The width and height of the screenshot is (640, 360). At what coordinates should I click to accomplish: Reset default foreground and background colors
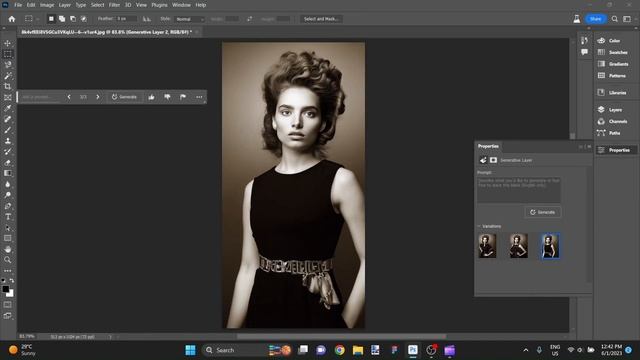click(x=3, y=281)
